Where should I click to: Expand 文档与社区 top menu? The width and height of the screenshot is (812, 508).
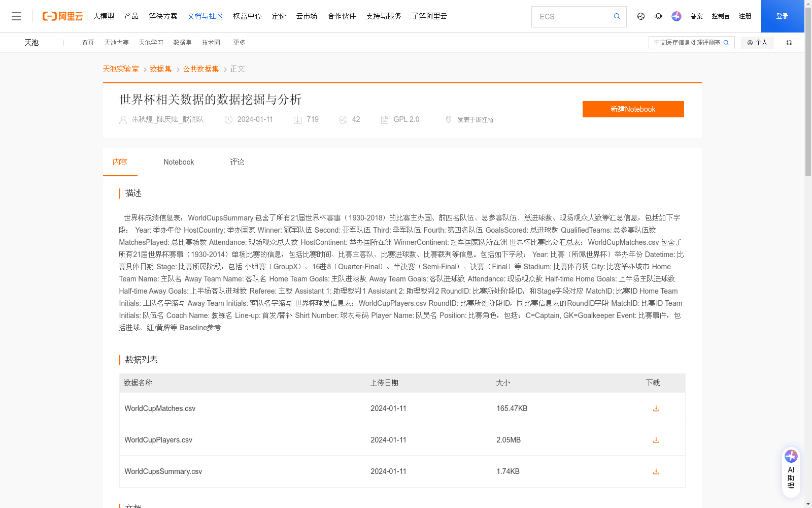click(205, 16)
